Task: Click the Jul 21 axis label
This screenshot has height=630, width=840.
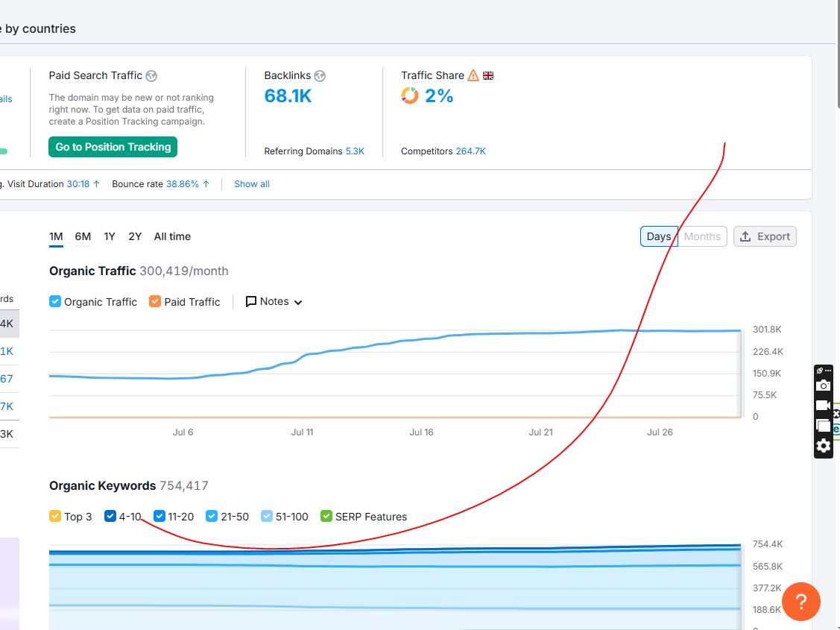Action: point(540,432)
